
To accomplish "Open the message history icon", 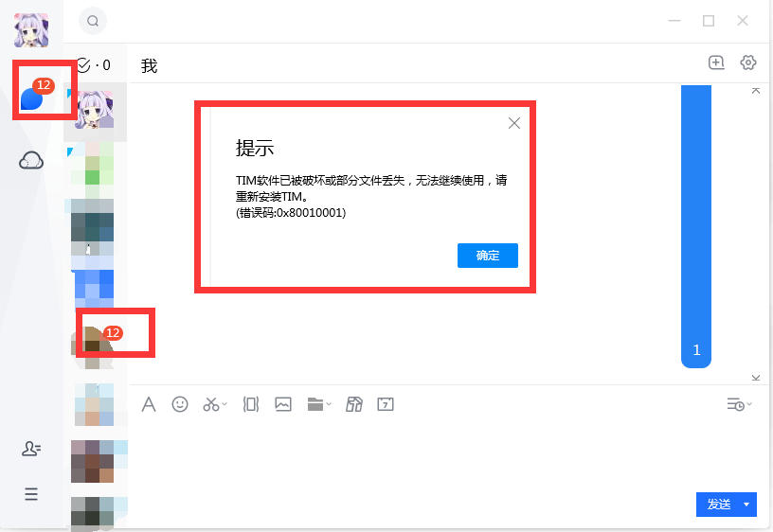I will tap(735, 404).
